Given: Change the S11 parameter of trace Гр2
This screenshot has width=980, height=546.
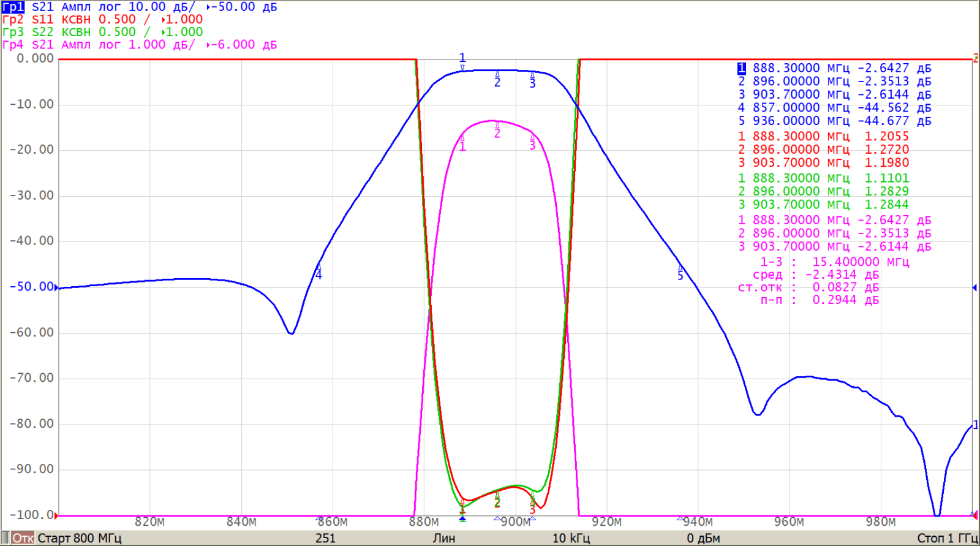Looking at the screenshot, I should [x=43, y=20].
